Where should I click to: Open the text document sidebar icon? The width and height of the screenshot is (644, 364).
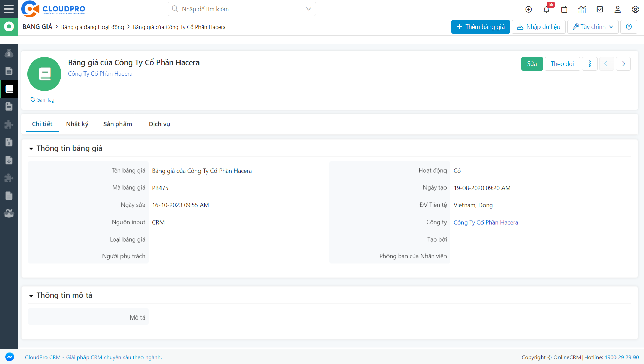click(x=9, y=196)
